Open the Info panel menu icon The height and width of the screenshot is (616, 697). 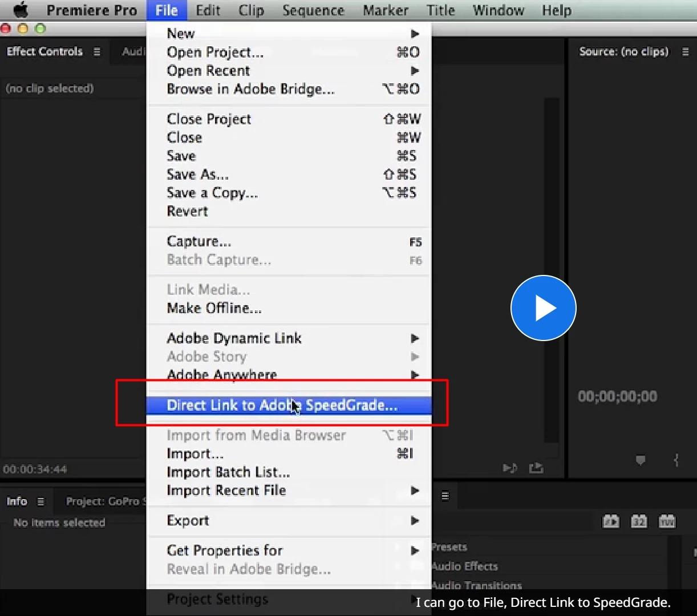[x=40, y=502]
